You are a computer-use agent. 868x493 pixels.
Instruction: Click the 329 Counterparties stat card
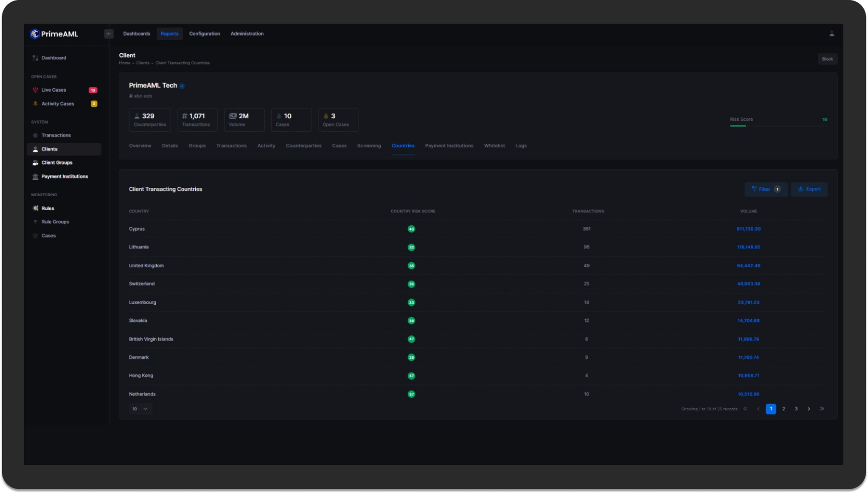pyautogui.click(x=150, y=120)
